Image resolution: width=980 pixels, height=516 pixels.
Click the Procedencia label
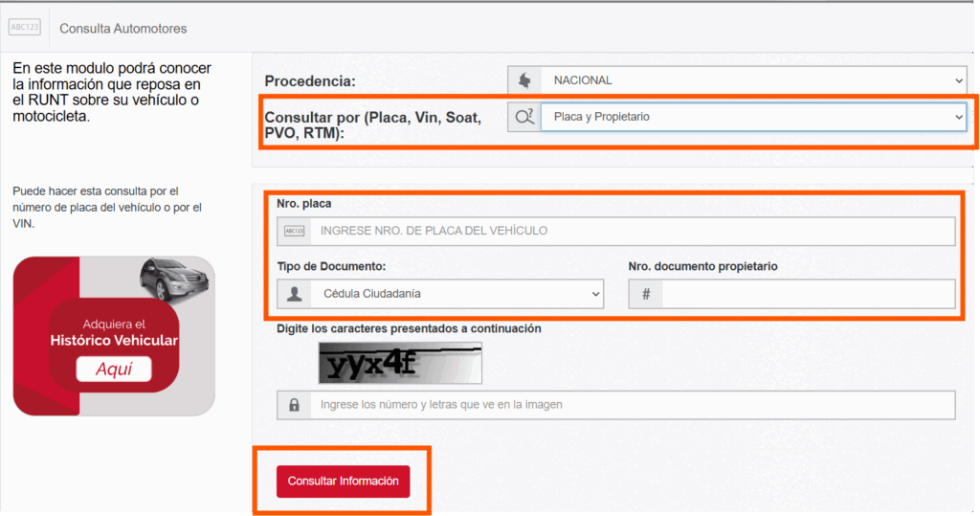[310, 80]
